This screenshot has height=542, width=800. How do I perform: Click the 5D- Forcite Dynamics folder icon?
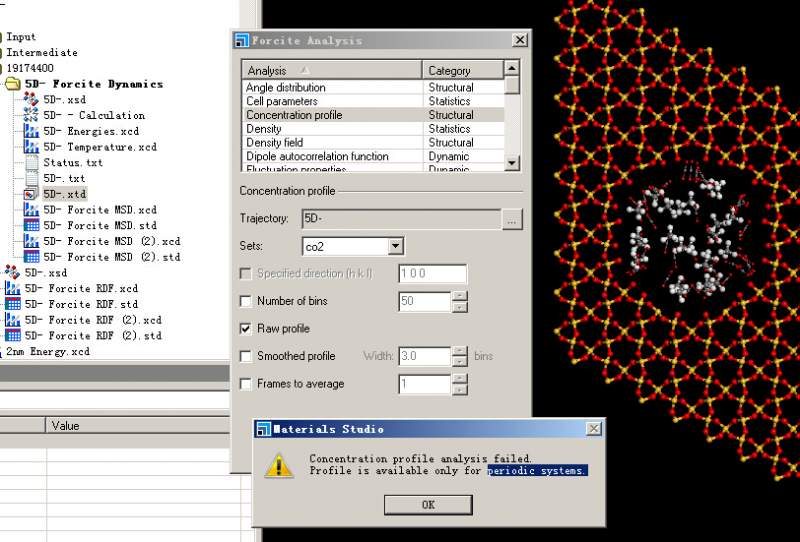pos(12,84)
